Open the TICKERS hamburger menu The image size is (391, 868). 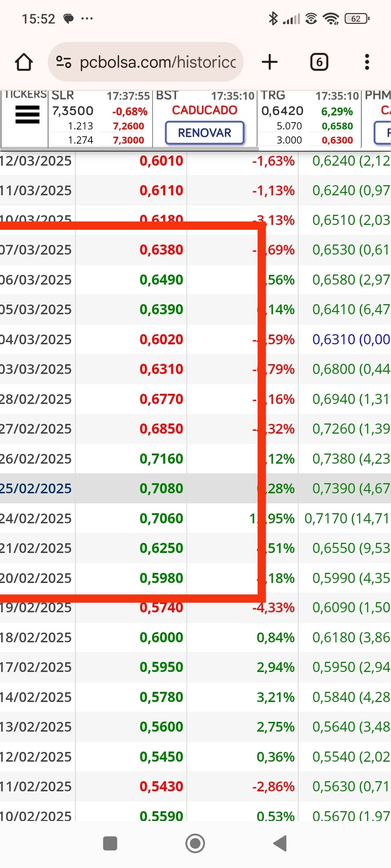pyautogui.click(x=28, y=115)
